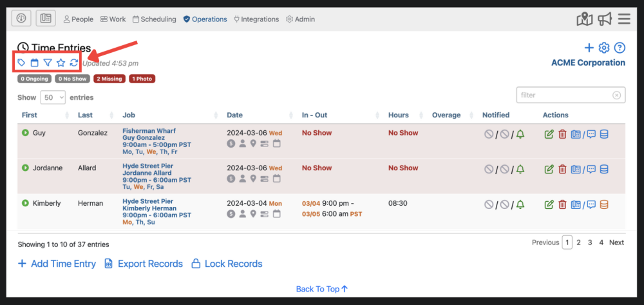Toggle the green status icon beside Guy
This screenshot has height=305, width=644.
point(25,133)
